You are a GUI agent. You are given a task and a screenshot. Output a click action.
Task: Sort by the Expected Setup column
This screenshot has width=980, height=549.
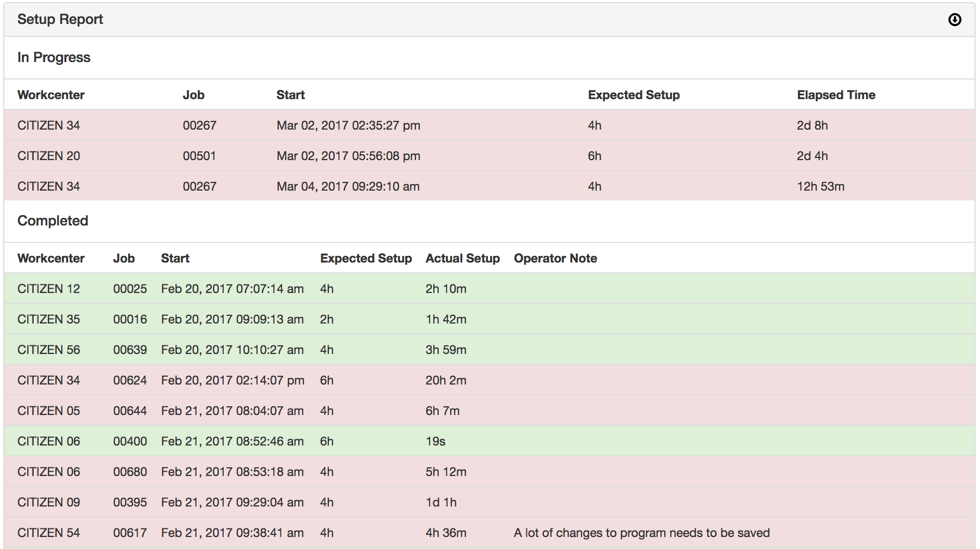coord(633,95)
